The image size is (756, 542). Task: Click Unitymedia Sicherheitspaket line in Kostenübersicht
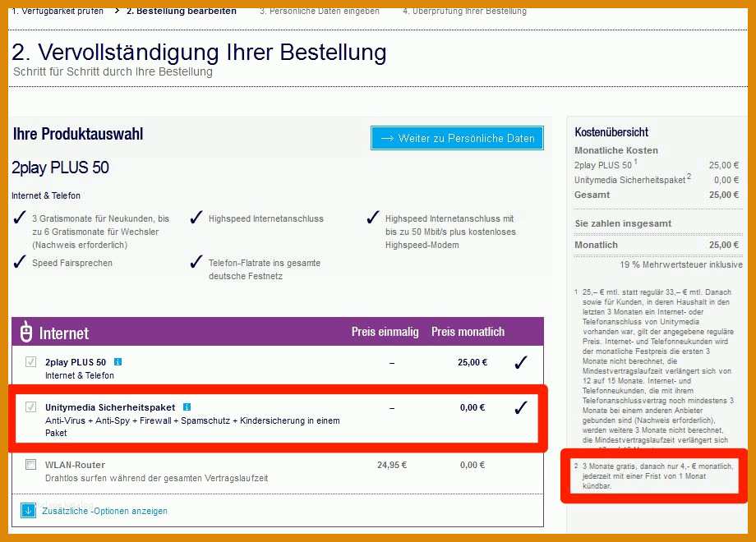[x=657, y=179]
